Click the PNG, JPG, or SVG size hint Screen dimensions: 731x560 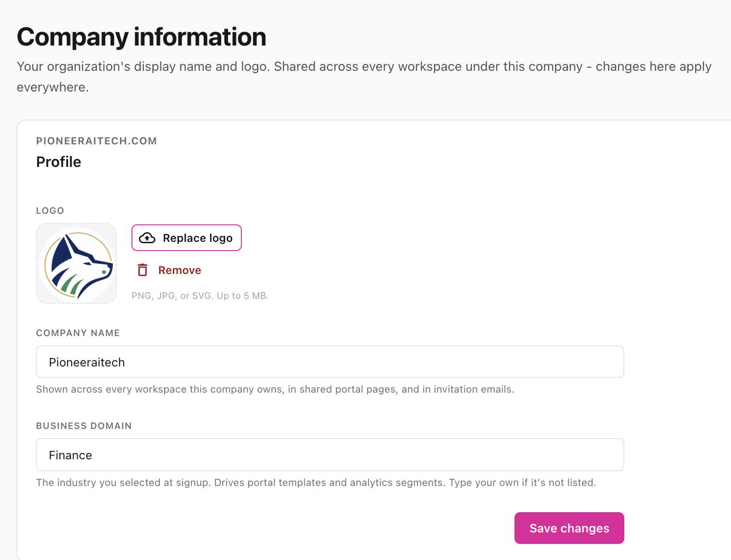click(x=200, y=296)
